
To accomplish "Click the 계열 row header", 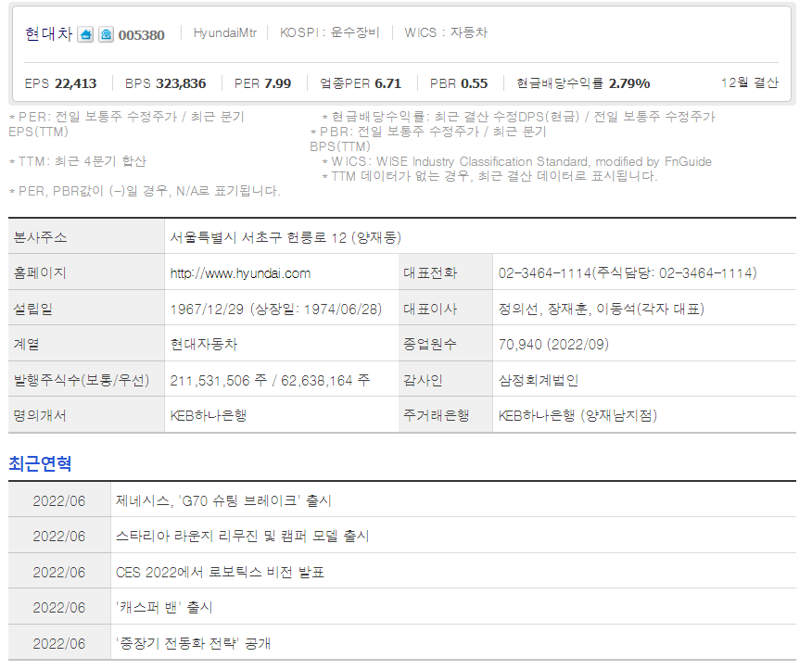I will click(x=86, y=344).
